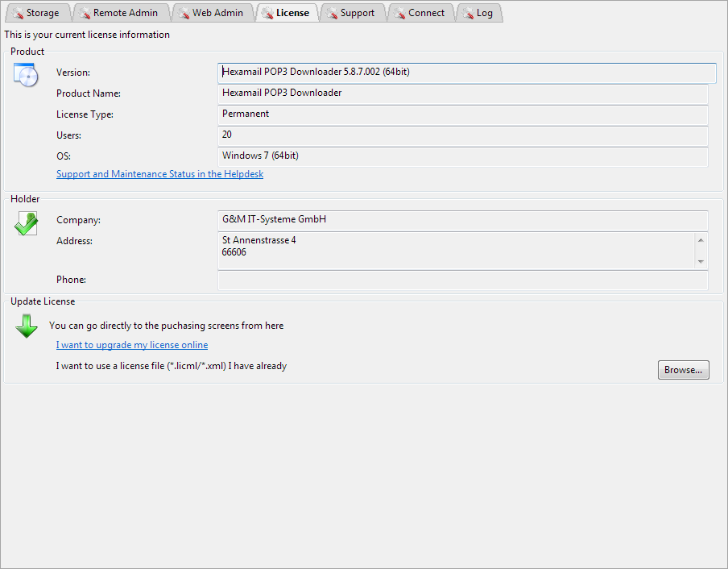Viewport: 728px width, 569px height.
Task: Switch to the Storage tab
Action: tap(35, 13)
